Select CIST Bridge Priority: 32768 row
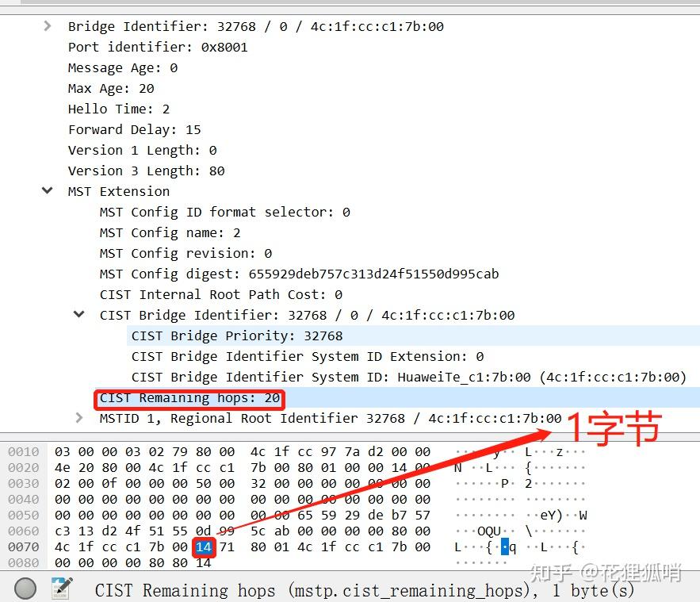This screenshot has width=700, height=602. pos(237,336)
